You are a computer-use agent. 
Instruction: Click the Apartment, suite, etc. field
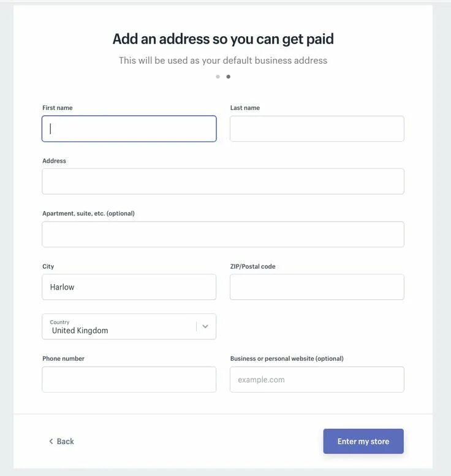tap(223, 234)
